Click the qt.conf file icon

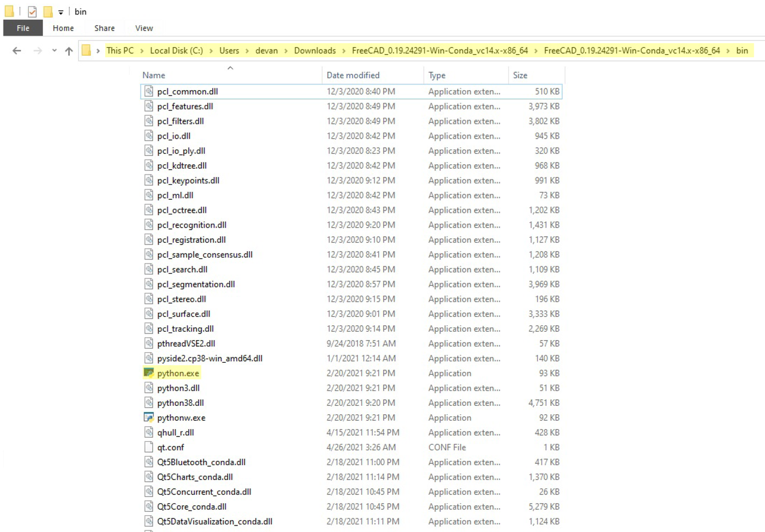coord(149,447)
